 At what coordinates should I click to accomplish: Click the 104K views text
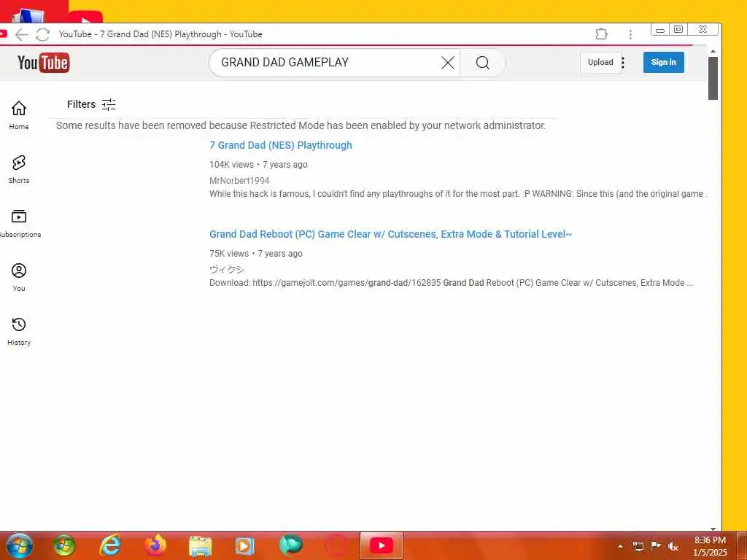[x=231, y=165]
